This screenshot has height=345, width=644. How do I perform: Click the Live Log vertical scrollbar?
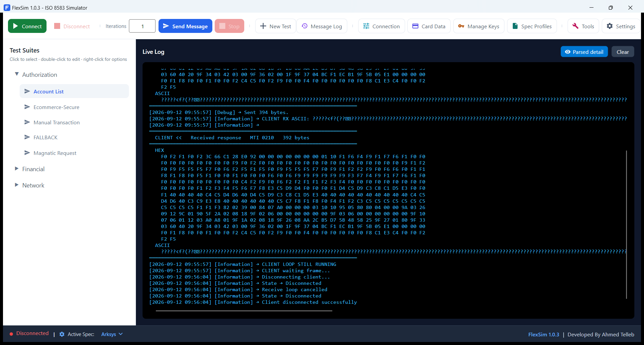tap(626, 224)
